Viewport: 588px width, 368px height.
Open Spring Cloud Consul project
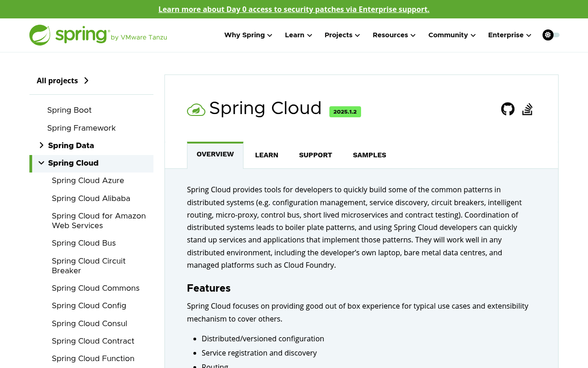[90, 323]
